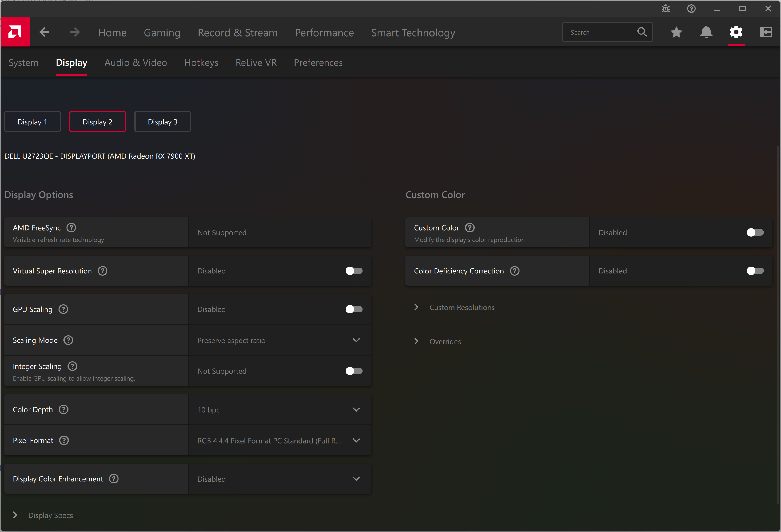Open notifications bell icon

pos(706,32)
